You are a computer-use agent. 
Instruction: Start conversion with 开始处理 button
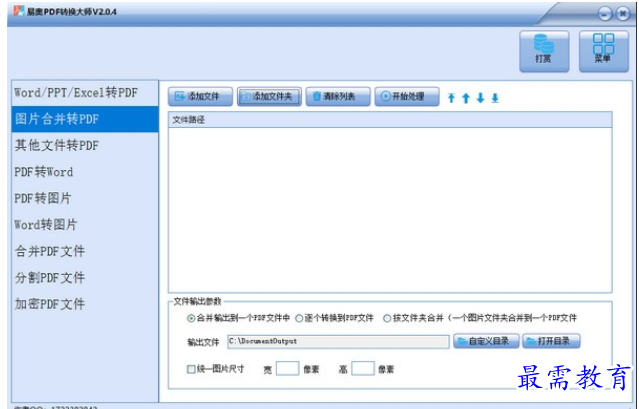point(407,97)
